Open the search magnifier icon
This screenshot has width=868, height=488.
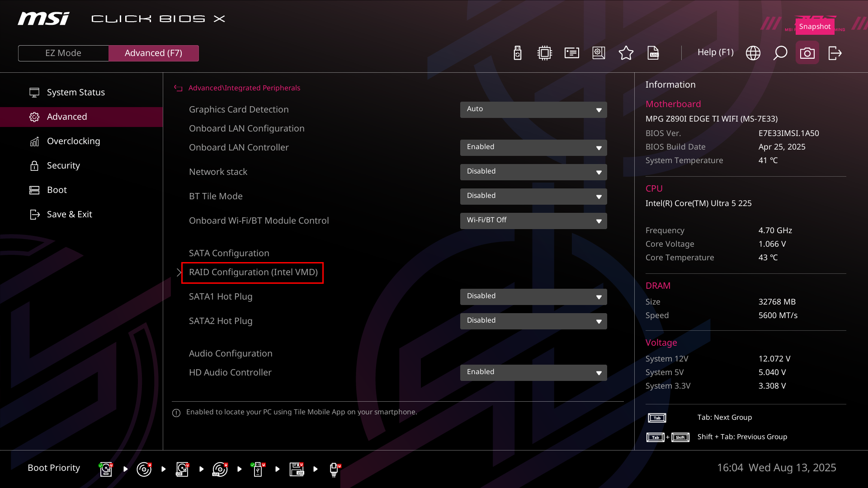(780, 53)
